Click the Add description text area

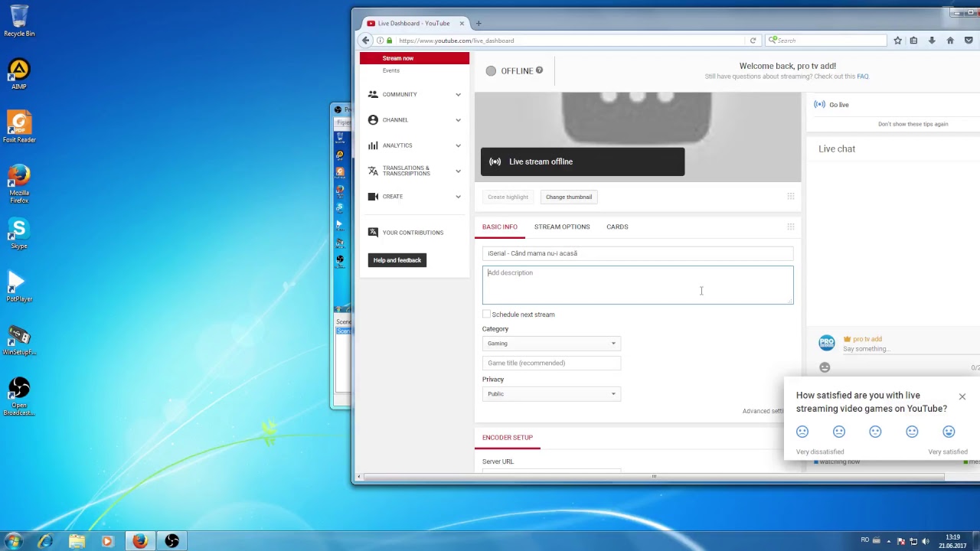pyautogui.click(x=638, y=285)
